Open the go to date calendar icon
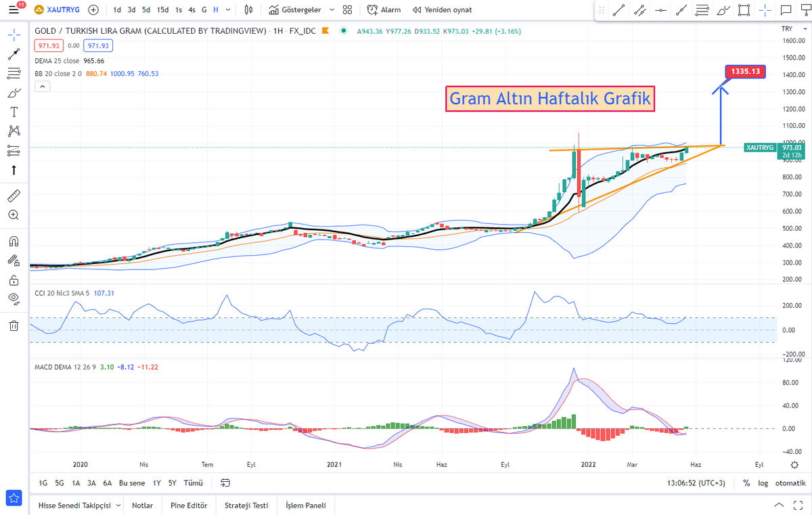 225,483
